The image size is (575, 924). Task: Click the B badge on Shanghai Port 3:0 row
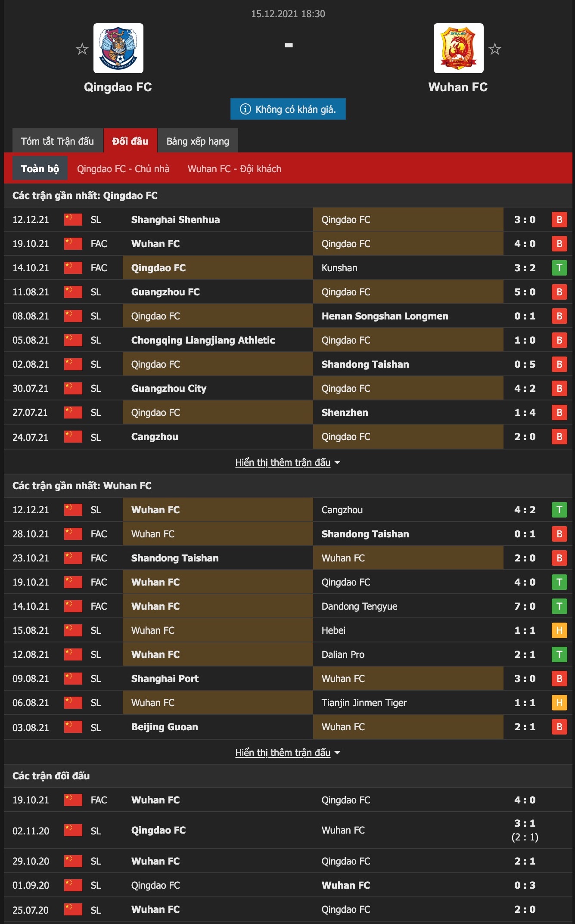click(559, 679)
